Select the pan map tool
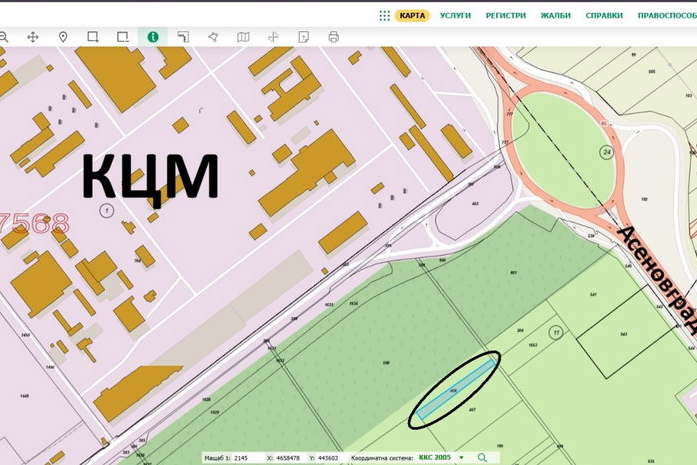This screenshot has height=465, width=697. 33,37
